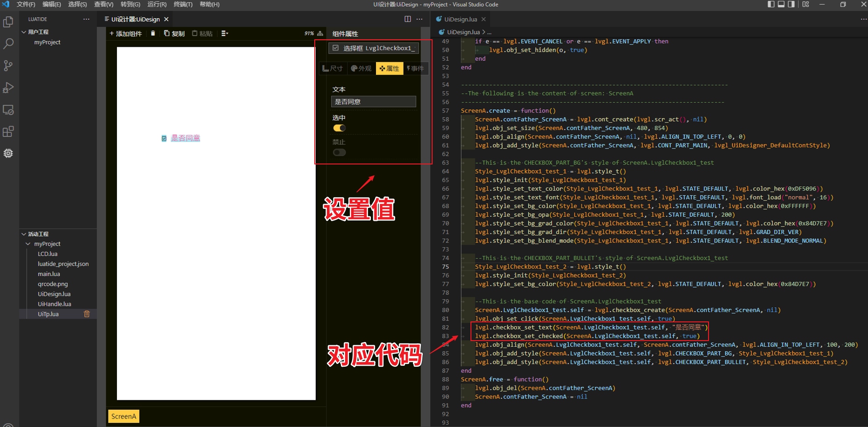Viewport: 868px width, 427px height.
Task: Click the 文本 input field containing 是否同意
Action: [x=373, y=102]
